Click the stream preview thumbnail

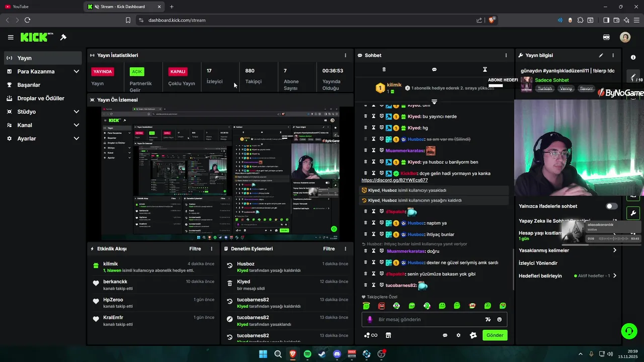pos(220,174)
